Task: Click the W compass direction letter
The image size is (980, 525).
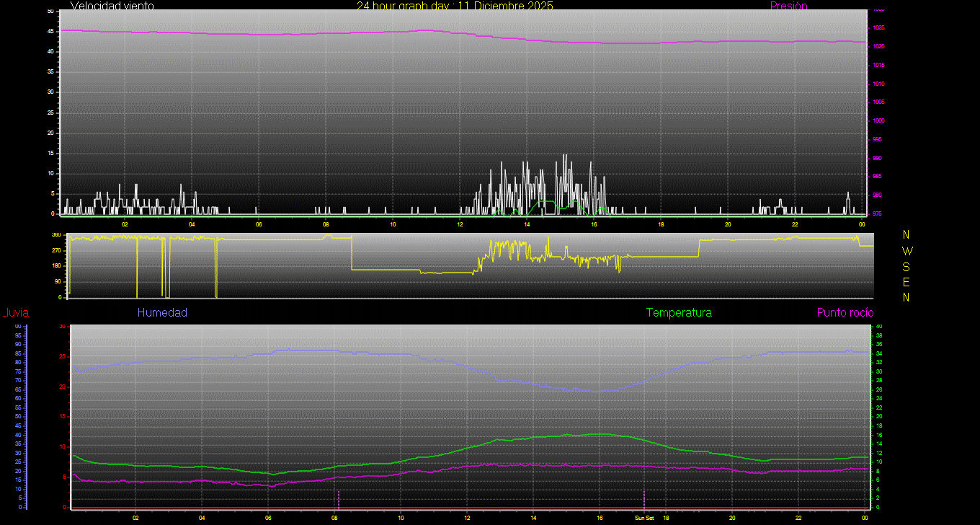Action: [x=906, y=251]
